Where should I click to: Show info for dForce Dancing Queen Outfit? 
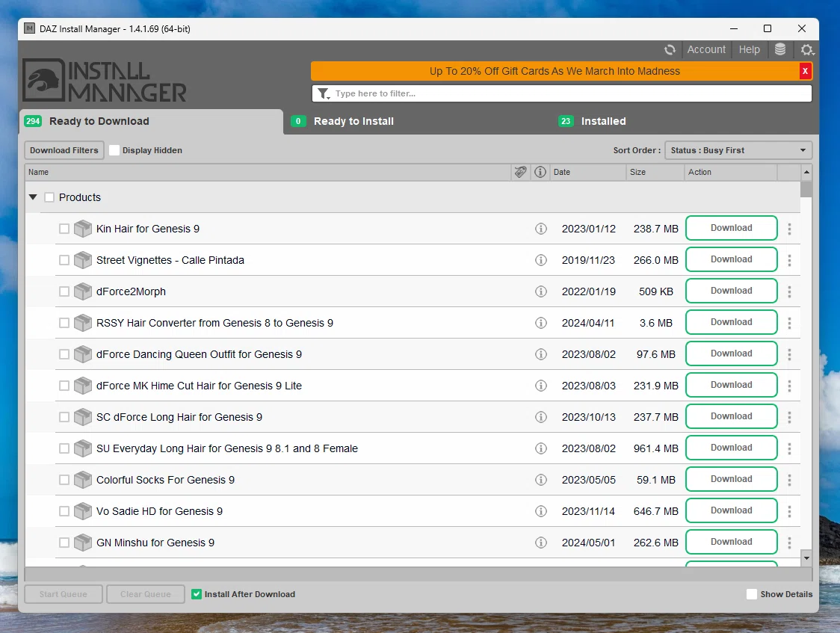541,354
